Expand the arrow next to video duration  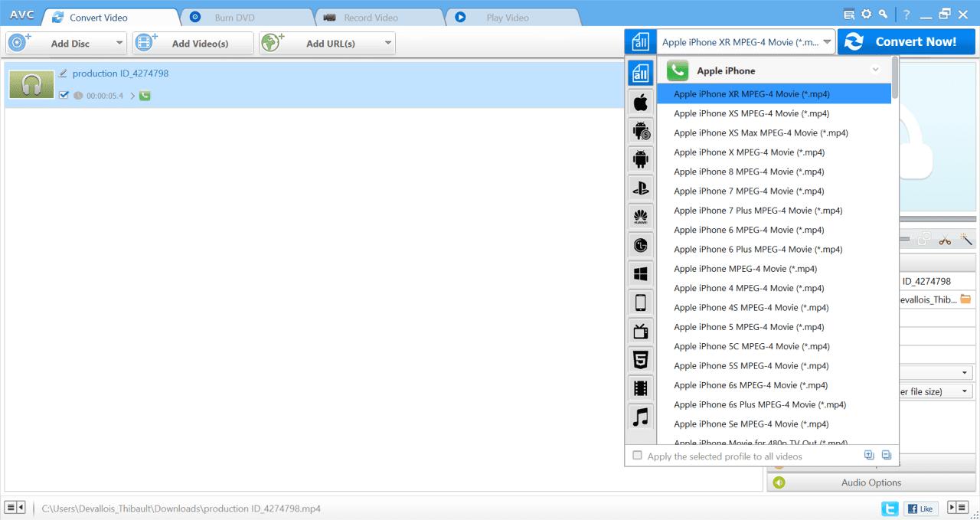tap(132, 96)
